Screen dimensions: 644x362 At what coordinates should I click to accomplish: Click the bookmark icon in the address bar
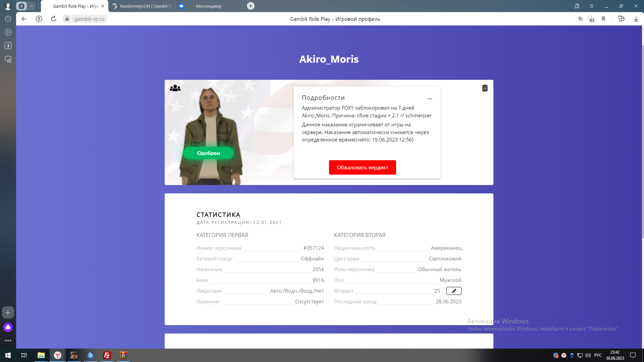pyautogui.click(x=603, y=19)
